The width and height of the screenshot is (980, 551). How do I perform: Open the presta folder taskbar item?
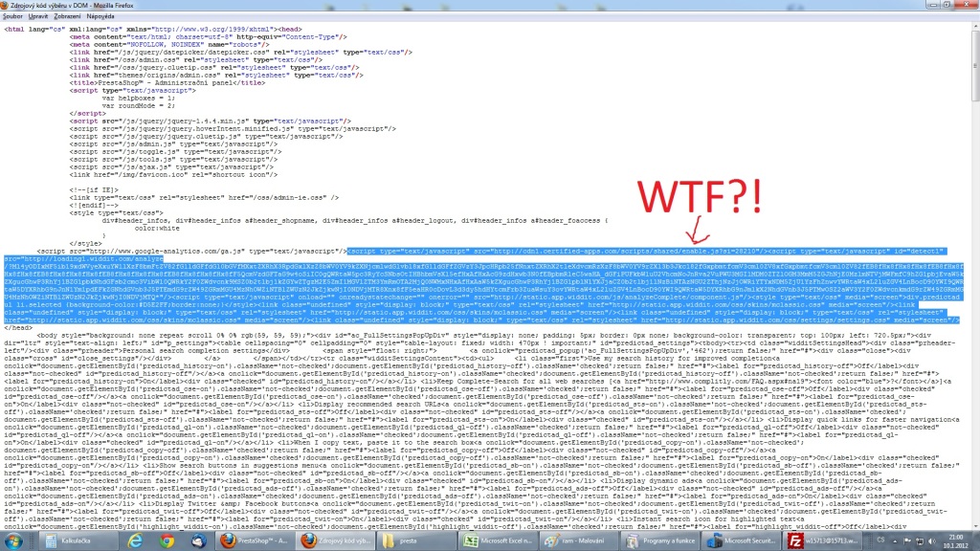click(416, 541)
